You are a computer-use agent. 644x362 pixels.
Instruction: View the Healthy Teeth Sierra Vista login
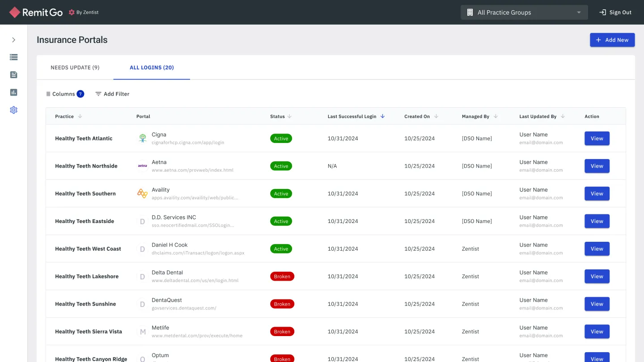click(x=597, y=332)
